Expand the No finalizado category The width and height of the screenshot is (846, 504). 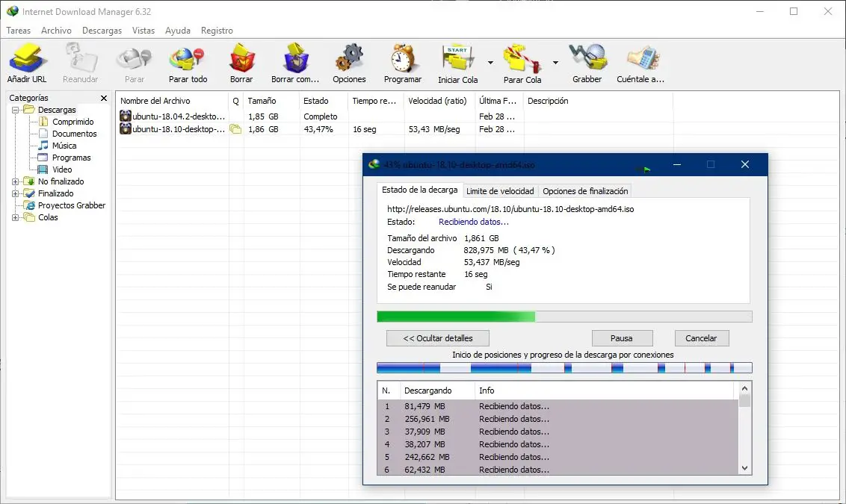click(15, 181)
